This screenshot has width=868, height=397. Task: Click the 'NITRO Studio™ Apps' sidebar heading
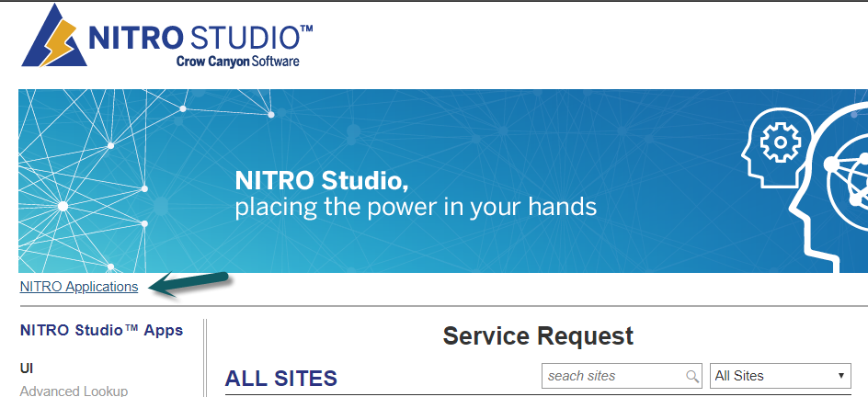click(x=101, y=331)
